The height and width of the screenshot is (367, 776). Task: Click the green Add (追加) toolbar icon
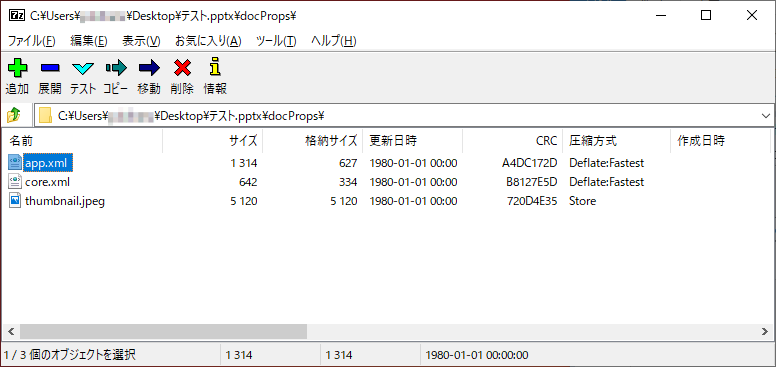tap(17, 67)
